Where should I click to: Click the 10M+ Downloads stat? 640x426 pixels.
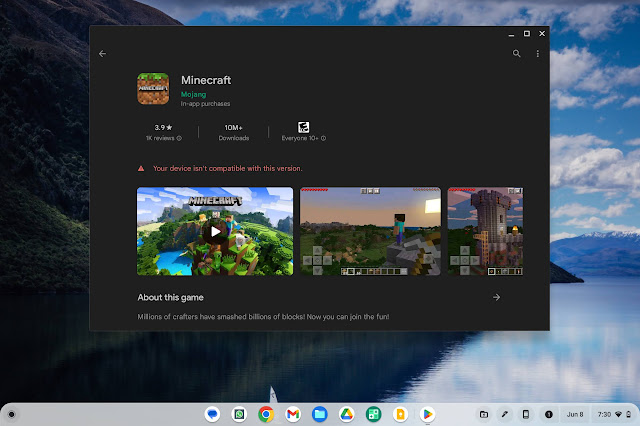tap(233, 133)
